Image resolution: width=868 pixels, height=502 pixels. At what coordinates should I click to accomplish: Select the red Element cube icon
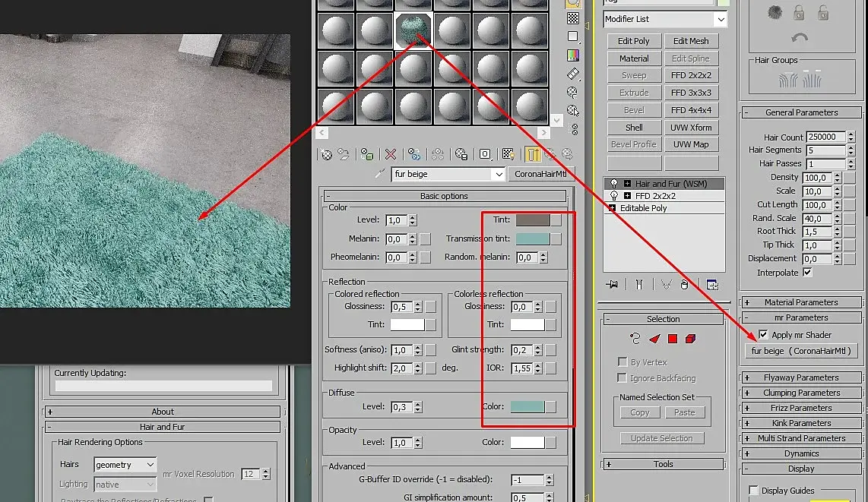click(x=690, y=339)
